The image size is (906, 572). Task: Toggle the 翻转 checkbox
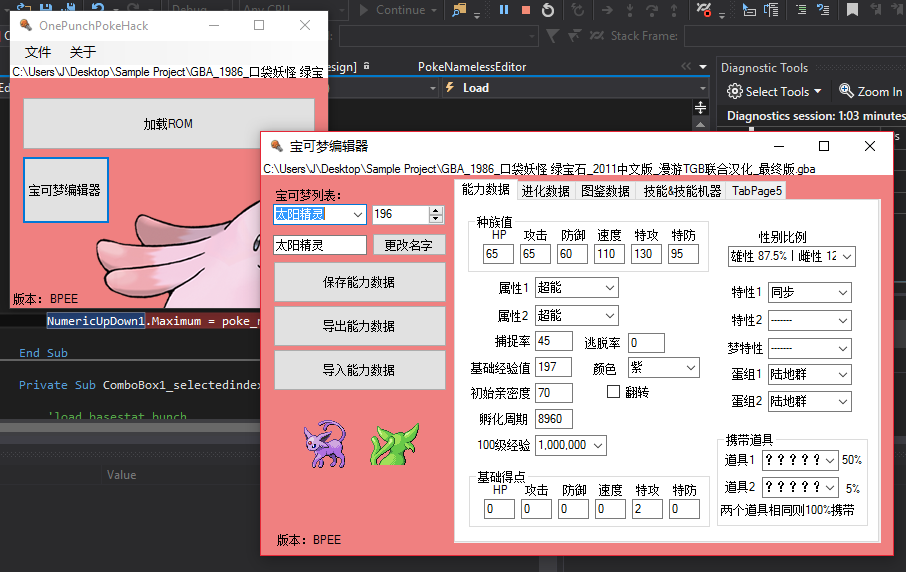coord(613,392)
